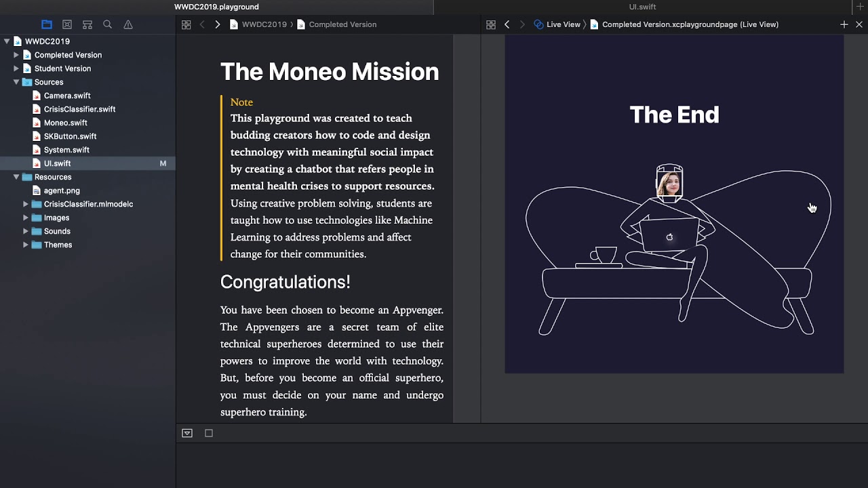Image resolution: width=868 pixels, height=488 pixels.
Task: Expand the CrisisClassifier.mlmodelc folder triangle
Action: point(26,204)
